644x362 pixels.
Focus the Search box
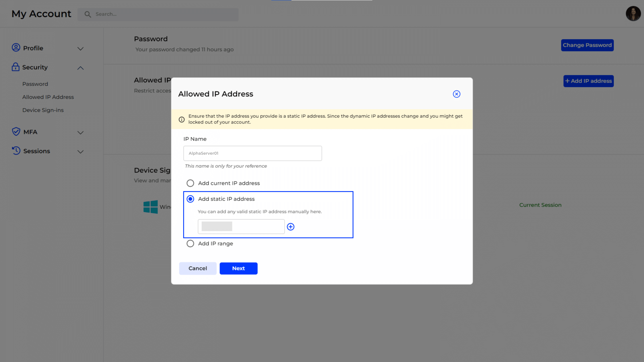158,14
